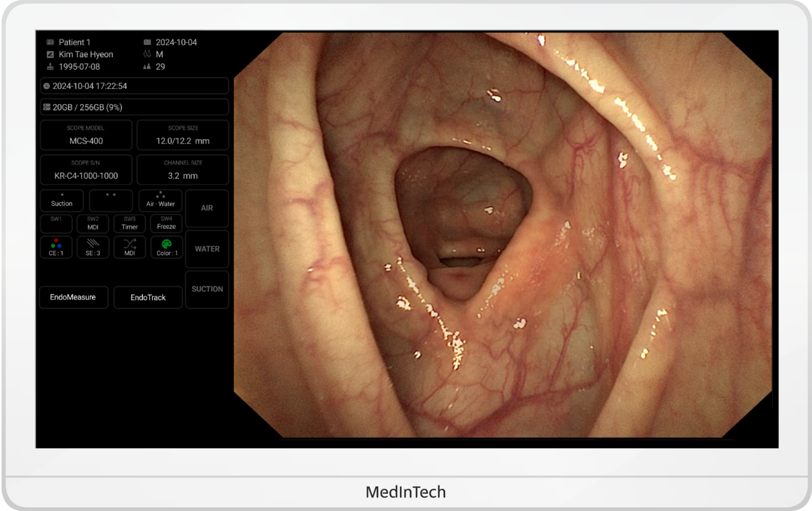Open the EndoMeasure tool
Screen dimensions: 812x511
click(x=73, y=297)
